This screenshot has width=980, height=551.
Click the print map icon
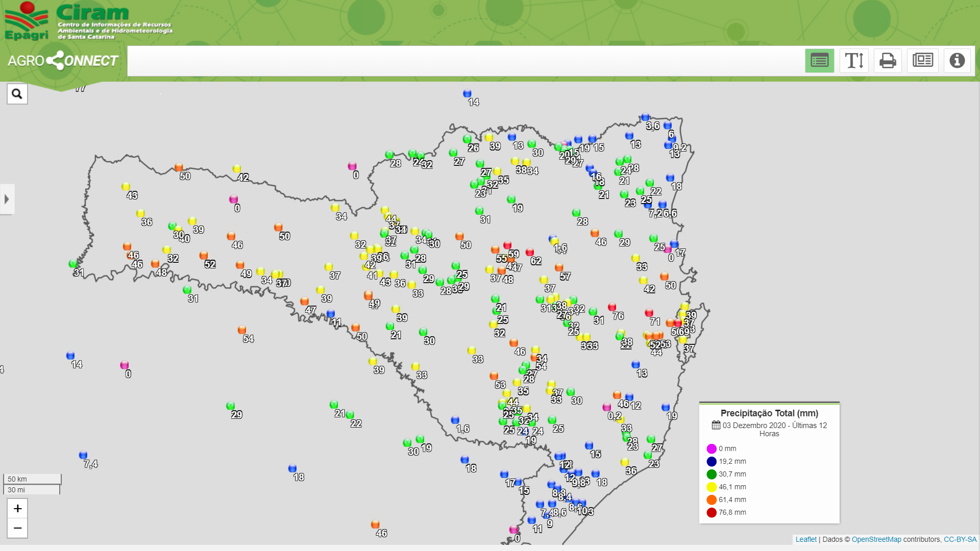pyautogui.click(x=888, y=61)
